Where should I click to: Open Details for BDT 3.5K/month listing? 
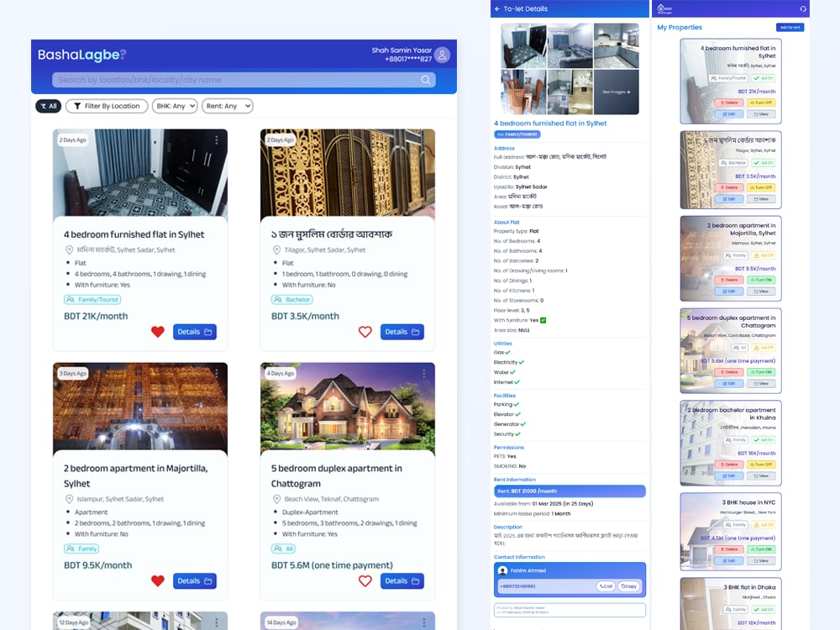[x=402, y=332]
